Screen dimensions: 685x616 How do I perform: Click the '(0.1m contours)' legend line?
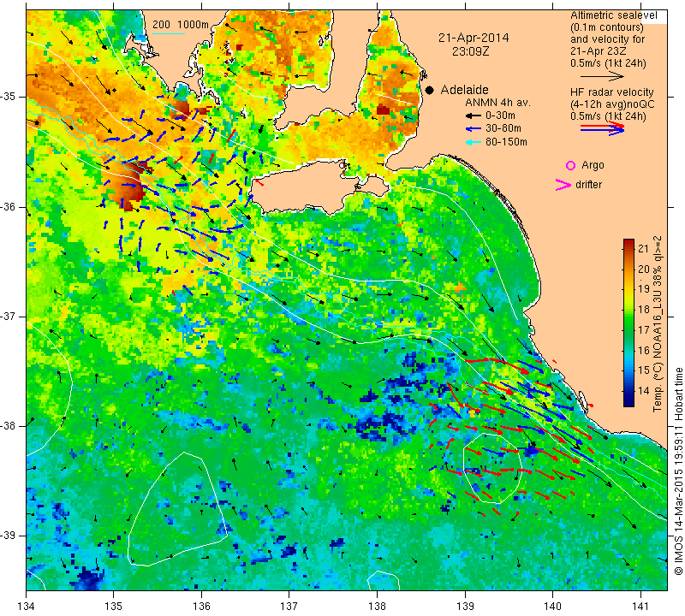coord(607,27)
